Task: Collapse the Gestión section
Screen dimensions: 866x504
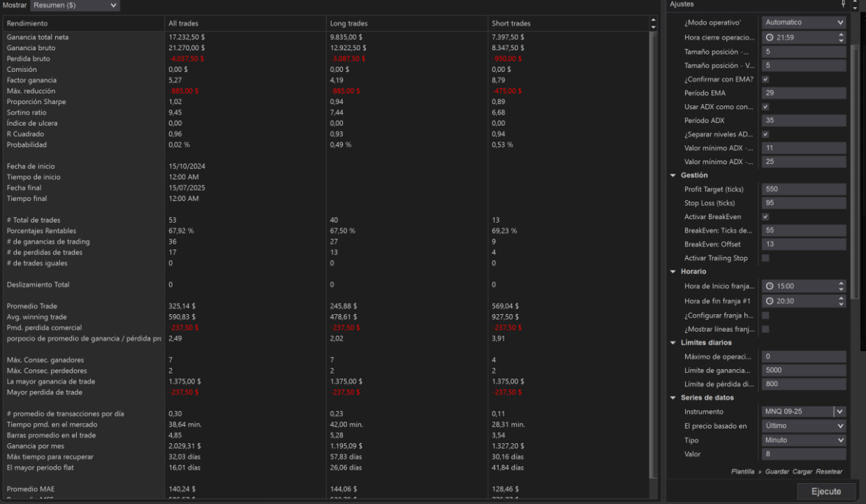Action: (x=673, y=175)
